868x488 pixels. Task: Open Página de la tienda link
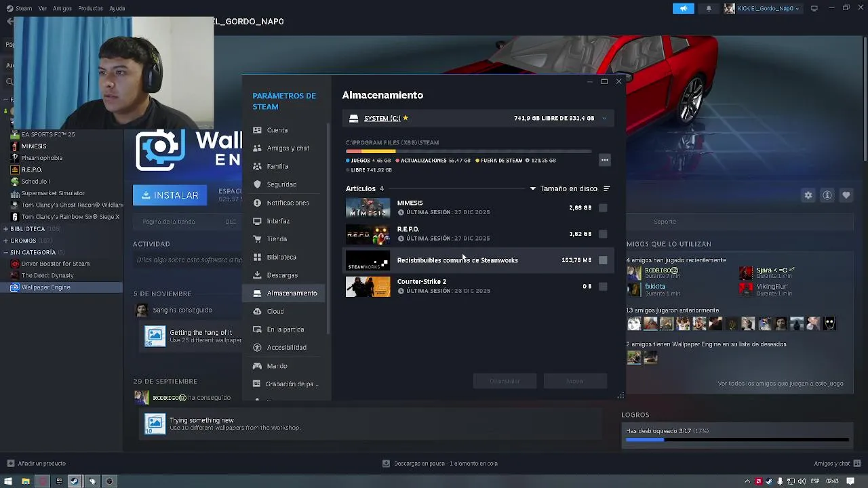(169, 222)
